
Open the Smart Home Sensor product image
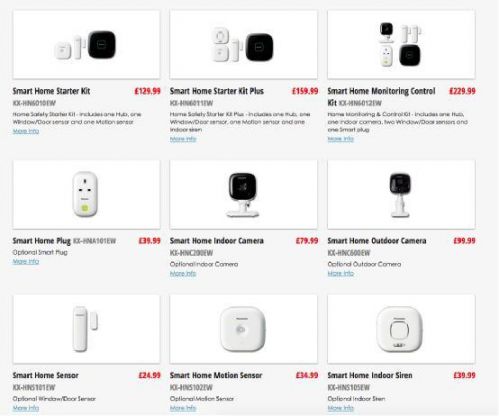(x=86, y=329)
